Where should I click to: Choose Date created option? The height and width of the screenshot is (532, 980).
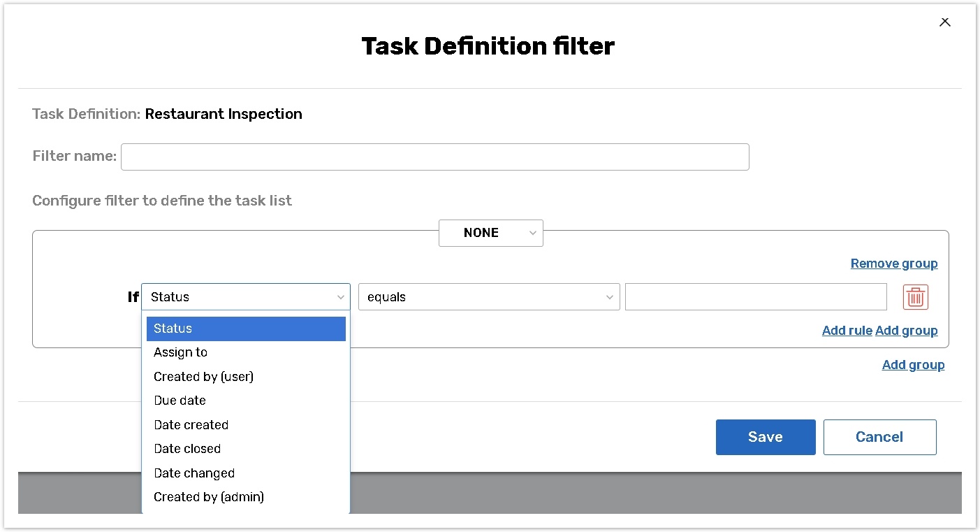[191, 425]
